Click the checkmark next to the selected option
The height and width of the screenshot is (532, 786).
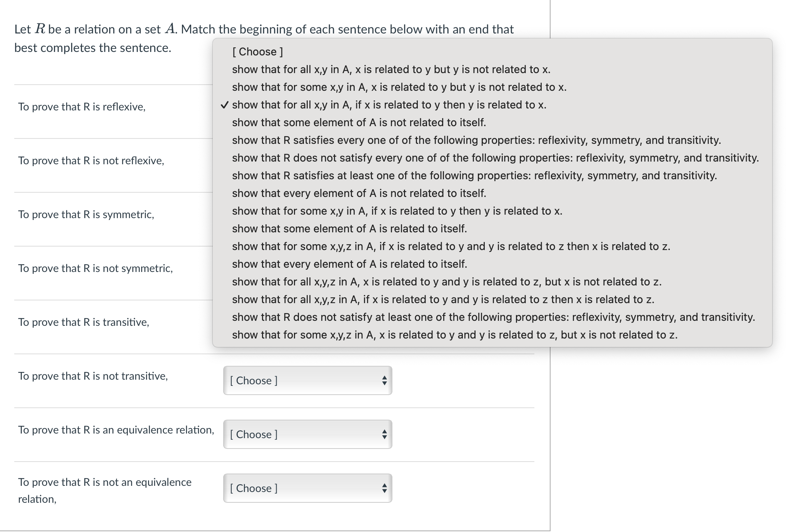pos(224,105)
